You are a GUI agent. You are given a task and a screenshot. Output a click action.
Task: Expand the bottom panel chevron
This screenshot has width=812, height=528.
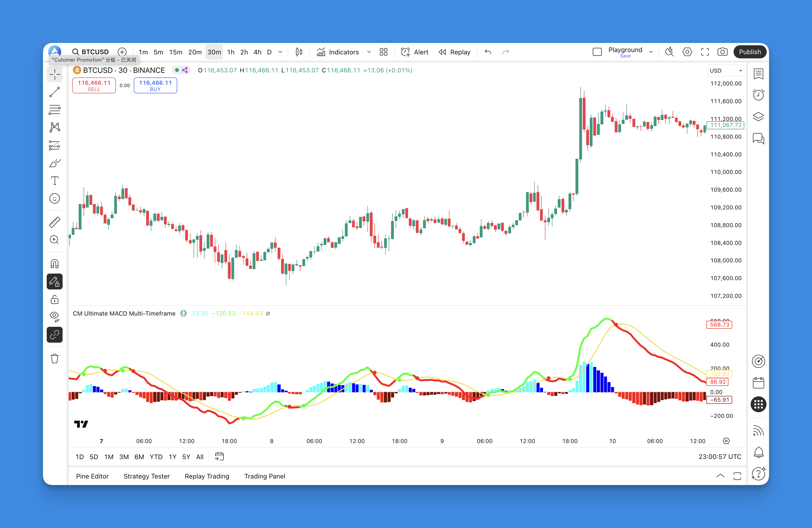coord(720,476)
